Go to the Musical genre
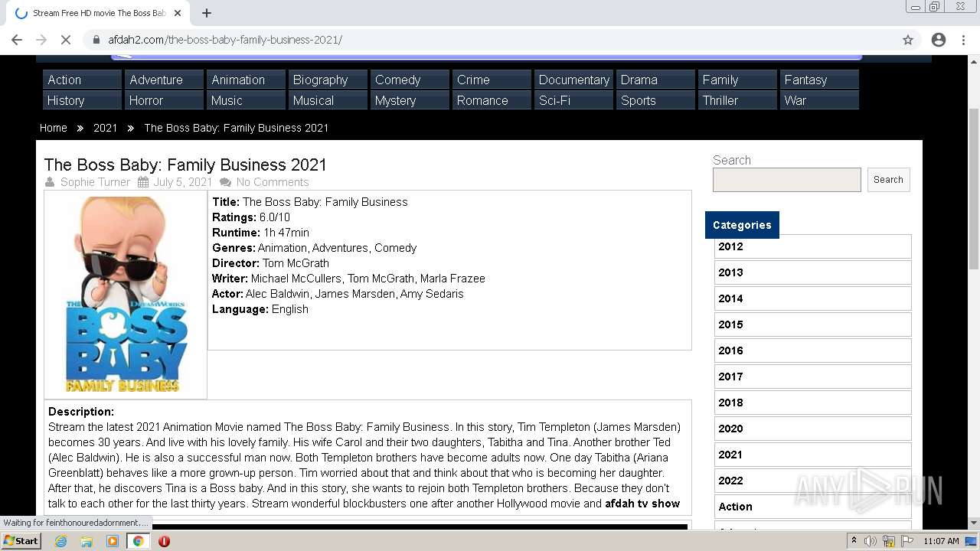 (328, 100)
